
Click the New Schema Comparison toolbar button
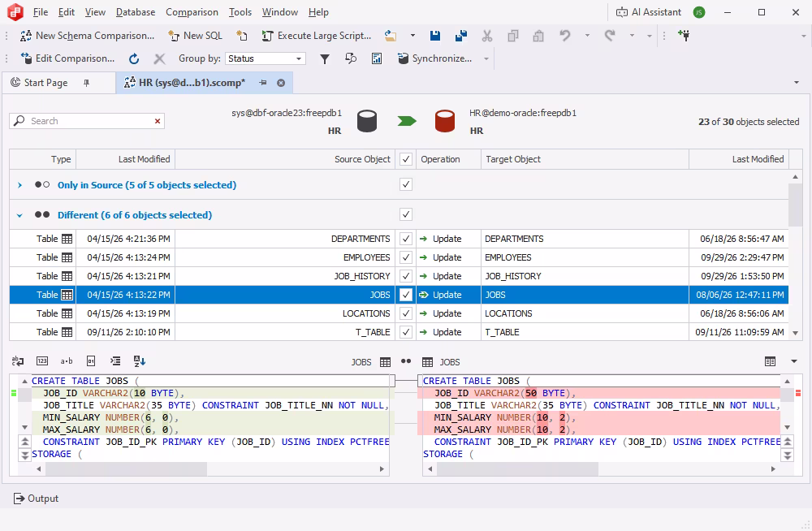pos(87,36)
